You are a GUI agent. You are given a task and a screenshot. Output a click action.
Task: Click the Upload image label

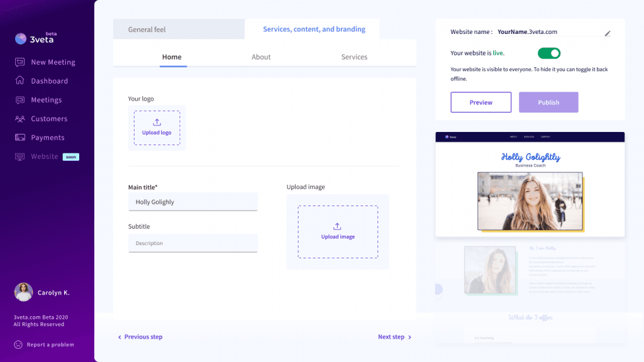(338, 237)
